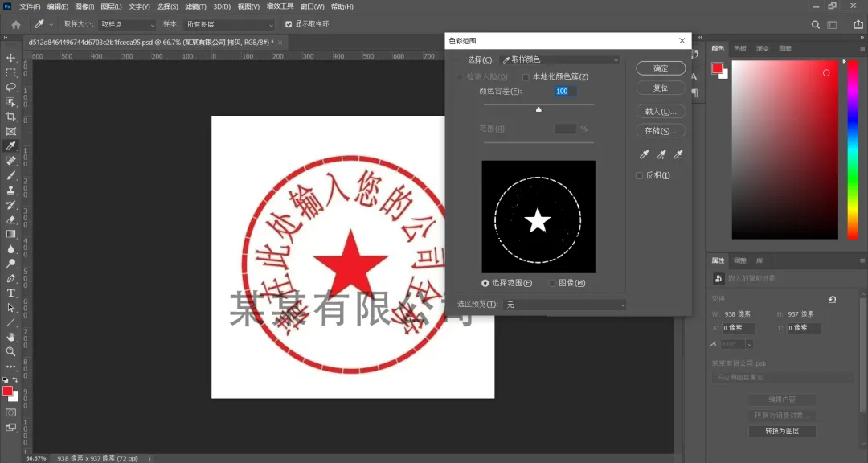Toggle 显示取样环 checkbox
This screenshot has height=463, width=868.
pos(289,24)
